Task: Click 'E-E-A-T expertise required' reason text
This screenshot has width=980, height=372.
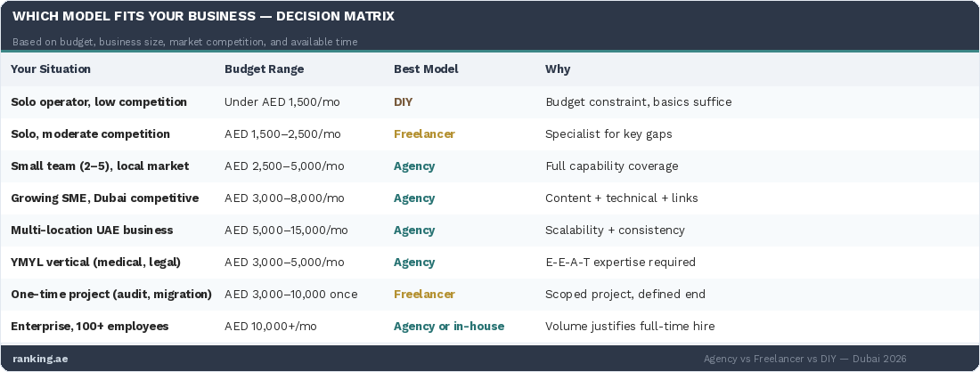Action: click(620, 263)
